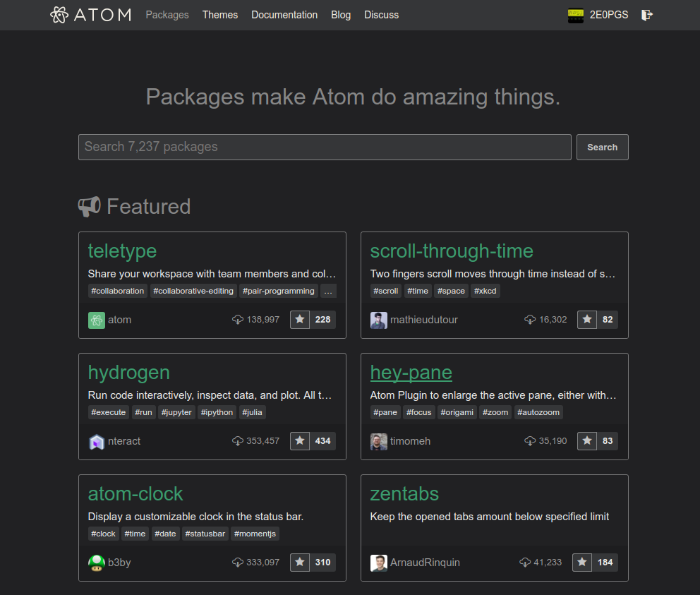Click the #momentjs tag
700x595 pixels.
(x=255, y=534)
